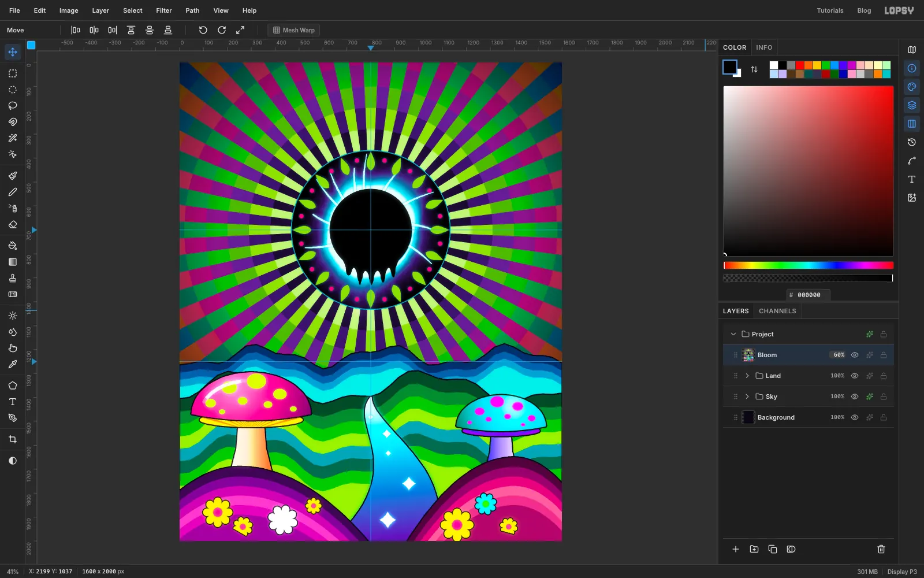Click the hex color input field
This screenshot has height=578, width=924.
tap(808, 295)
